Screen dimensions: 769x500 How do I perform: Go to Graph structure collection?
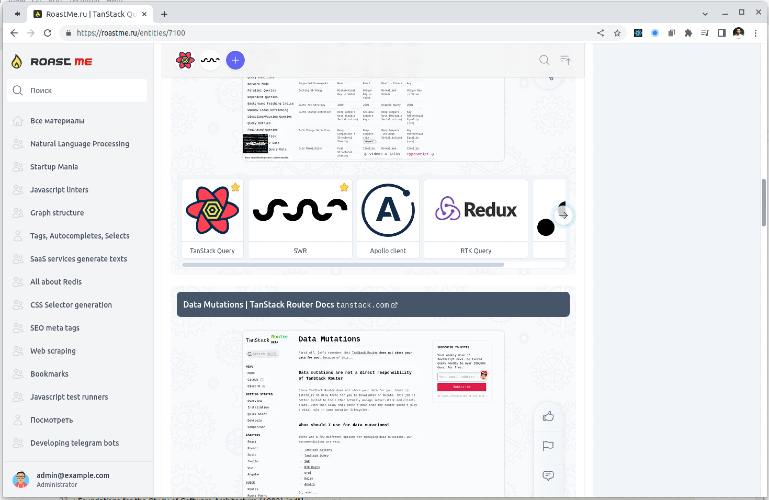pos(57,213)
